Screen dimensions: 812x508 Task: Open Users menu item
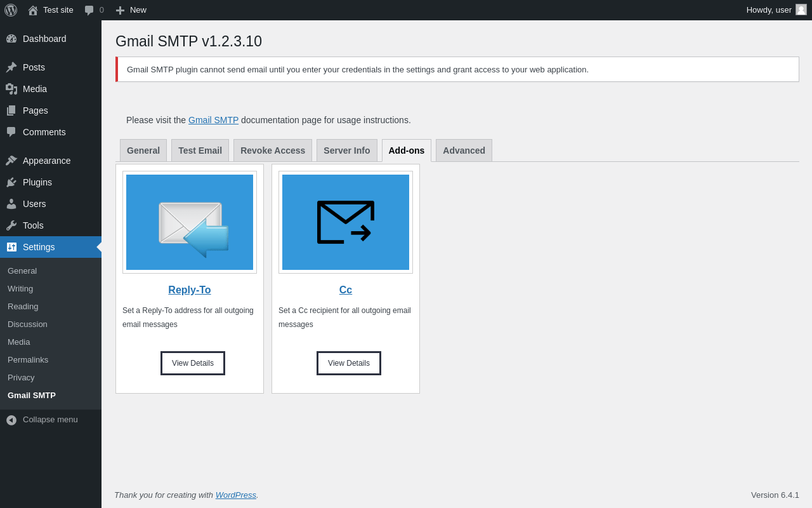[51, 204]
